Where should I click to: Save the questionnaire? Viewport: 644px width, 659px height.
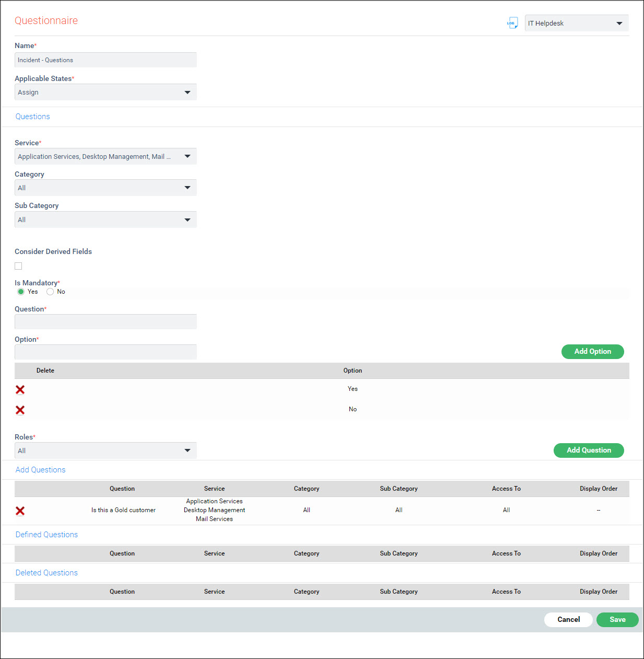coord(617,620)
